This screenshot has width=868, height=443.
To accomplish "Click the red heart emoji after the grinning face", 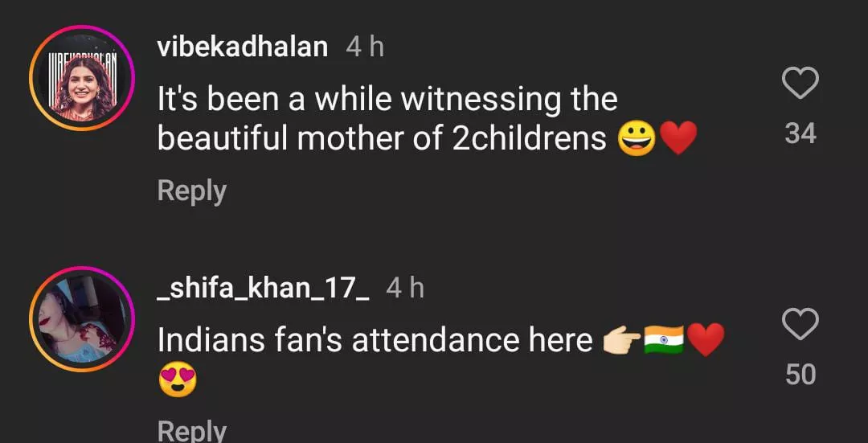I will tap(678, 140).
